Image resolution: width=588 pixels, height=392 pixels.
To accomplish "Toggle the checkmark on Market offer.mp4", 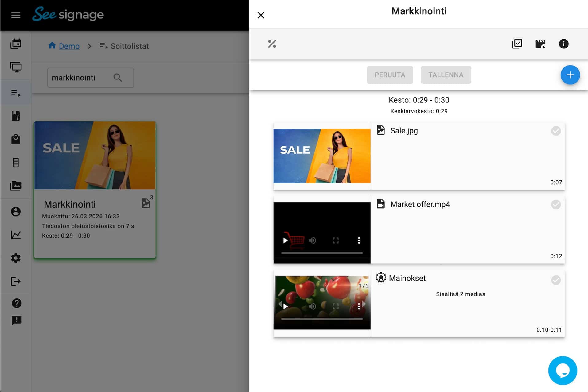I will point(555,205).
